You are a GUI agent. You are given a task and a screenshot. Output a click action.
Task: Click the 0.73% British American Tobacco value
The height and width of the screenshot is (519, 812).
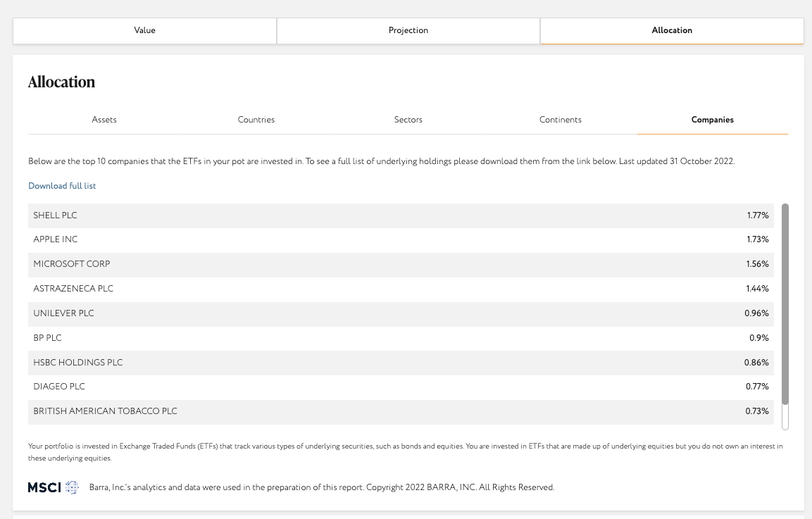[x=757, y=411]
